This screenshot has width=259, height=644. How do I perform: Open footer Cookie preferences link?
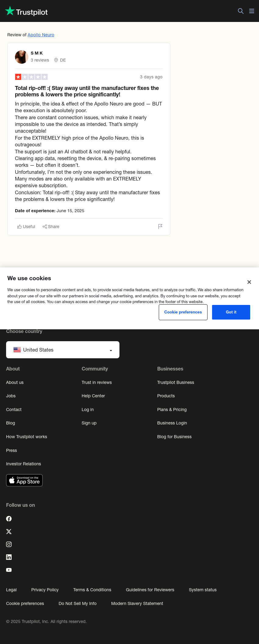click(25, 603)
